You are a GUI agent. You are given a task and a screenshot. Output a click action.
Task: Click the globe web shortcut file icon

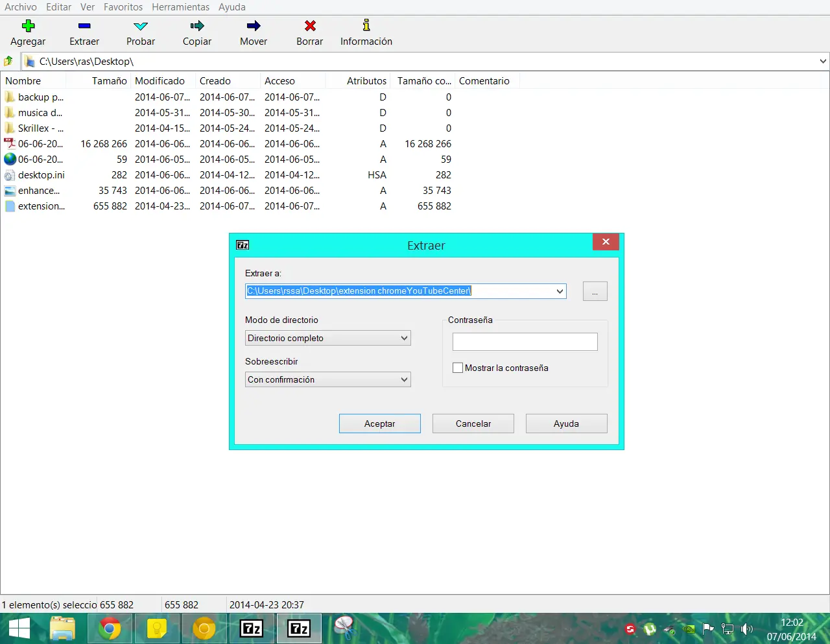10,159
